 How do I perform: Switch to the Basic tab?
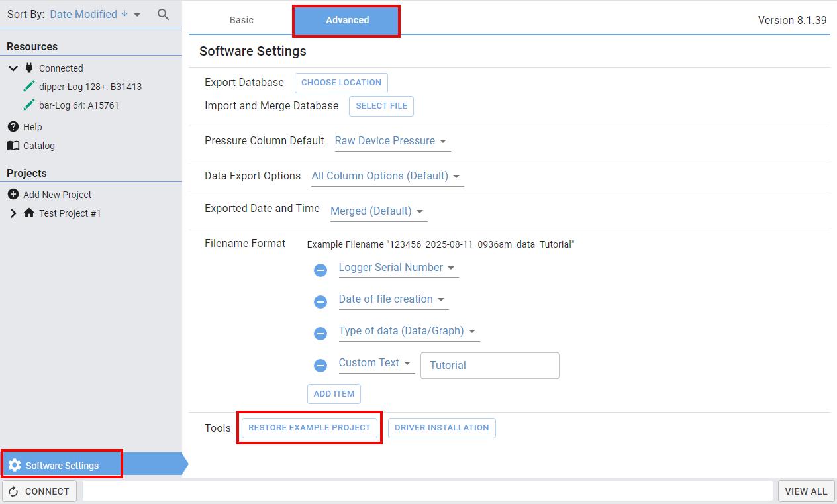pyautogui.click(x=242, y=20)
